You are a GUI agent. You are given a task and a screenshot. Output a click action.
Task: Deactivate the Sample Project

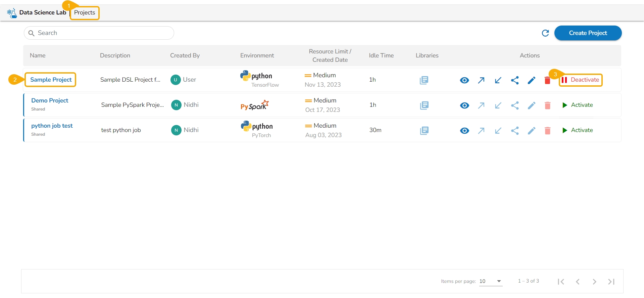pos(581,80)
